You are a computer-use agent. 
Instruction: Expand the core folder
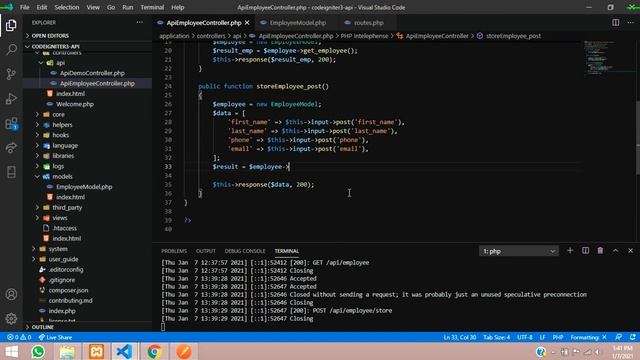click(x=87, y=115)
